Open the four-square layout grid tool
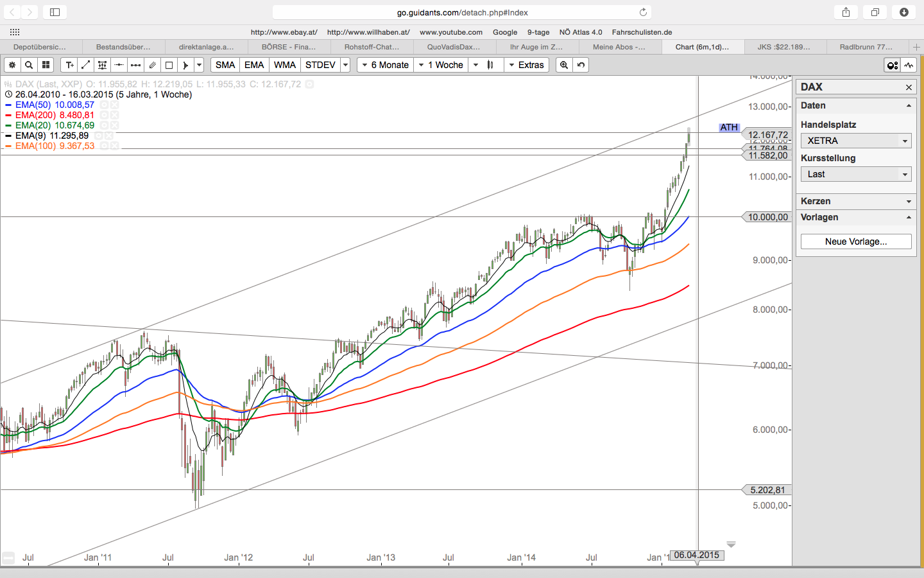Screen dimensions: 924x578 46,65
